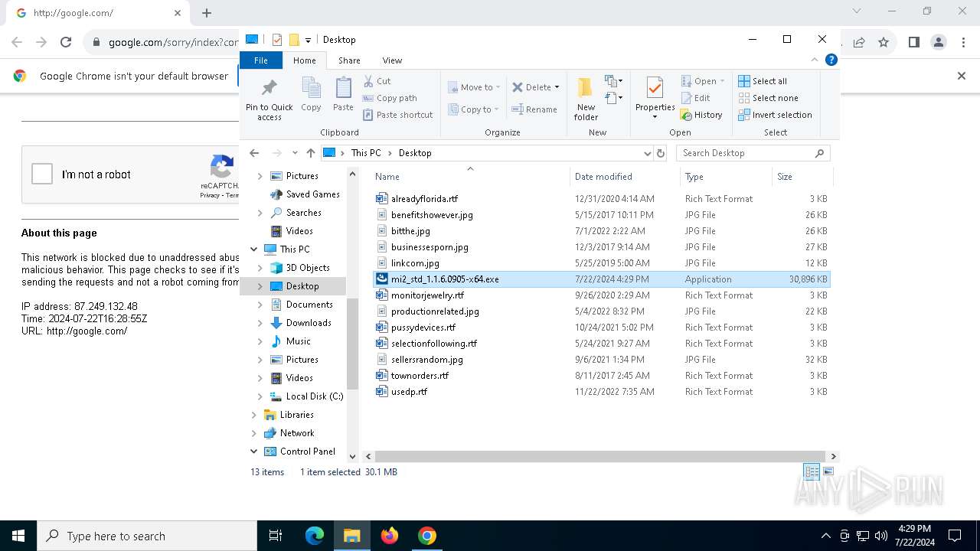Click Desktop in address breadcrumb

pos(415,153)
